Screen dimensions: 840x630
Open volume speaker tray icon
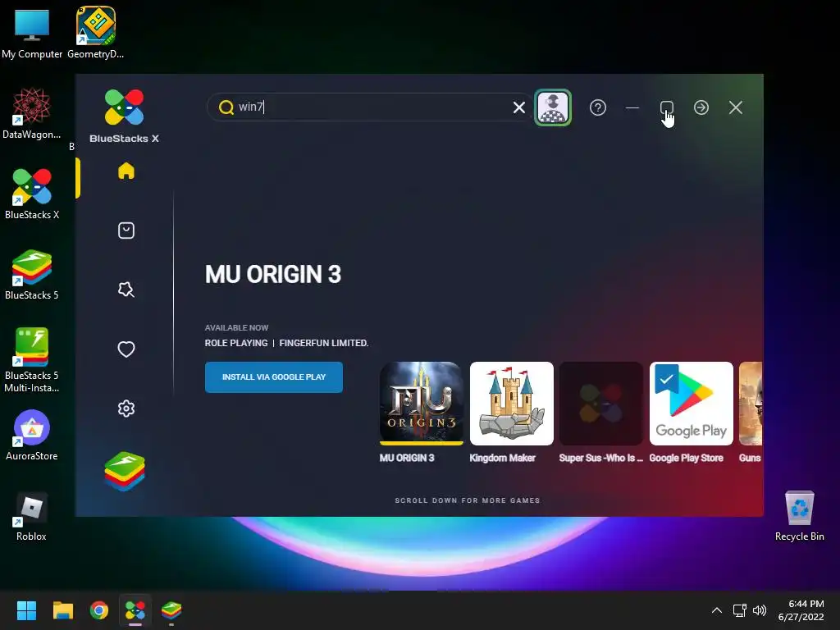point(760,610)
